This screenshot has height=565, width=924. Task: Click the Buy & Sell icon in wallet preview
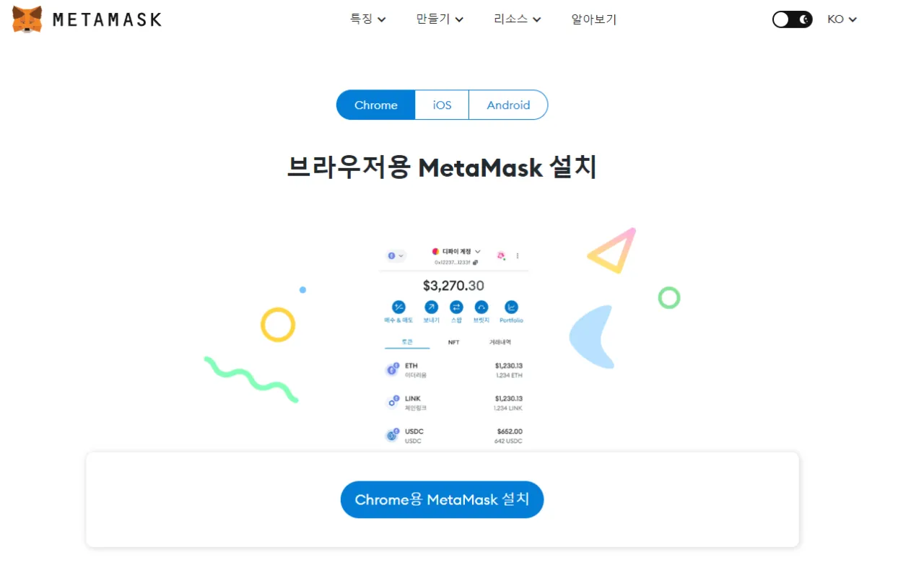398,307
